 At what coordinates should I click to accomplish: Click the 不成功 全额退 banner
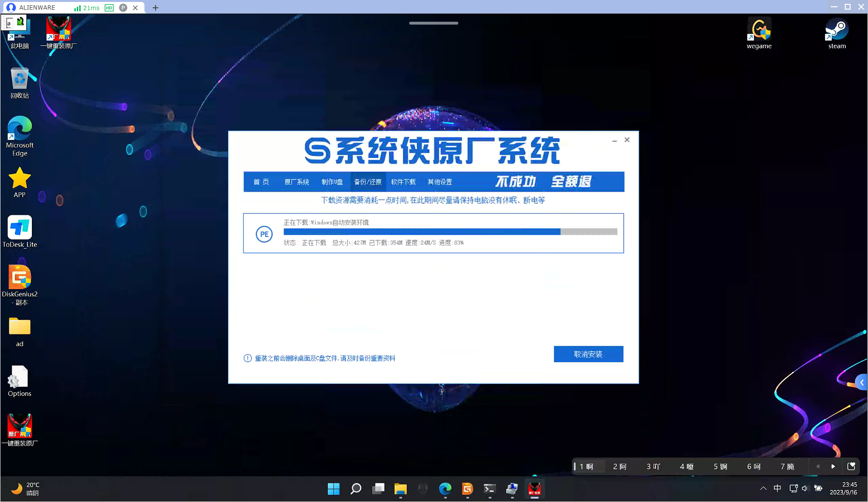click(x=543, y=181)
